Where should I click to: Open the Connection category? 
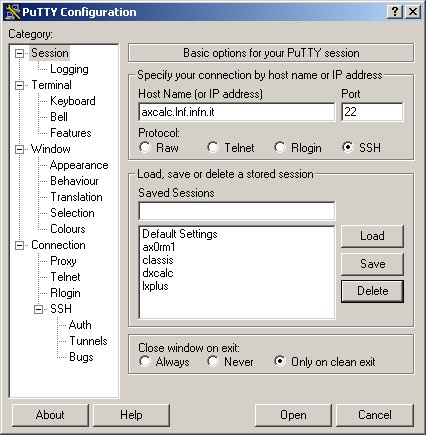58,245
